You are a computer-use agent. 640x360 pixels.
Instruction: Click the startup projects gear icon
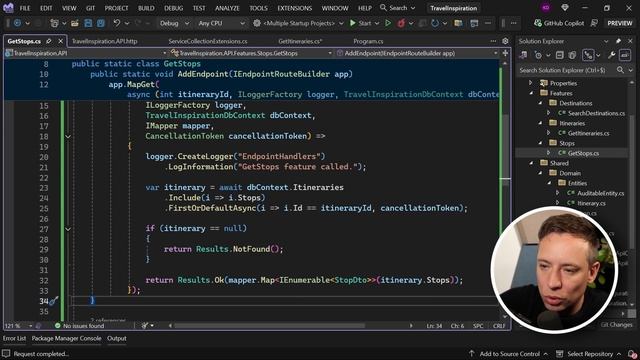[257, 23]
